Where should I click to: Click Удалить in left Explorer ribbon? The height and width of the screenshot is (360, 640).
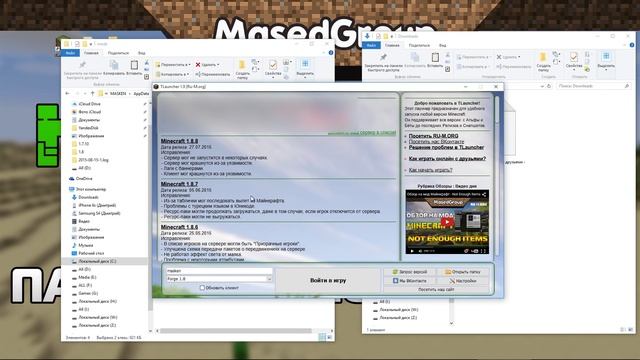click(207, 64)
